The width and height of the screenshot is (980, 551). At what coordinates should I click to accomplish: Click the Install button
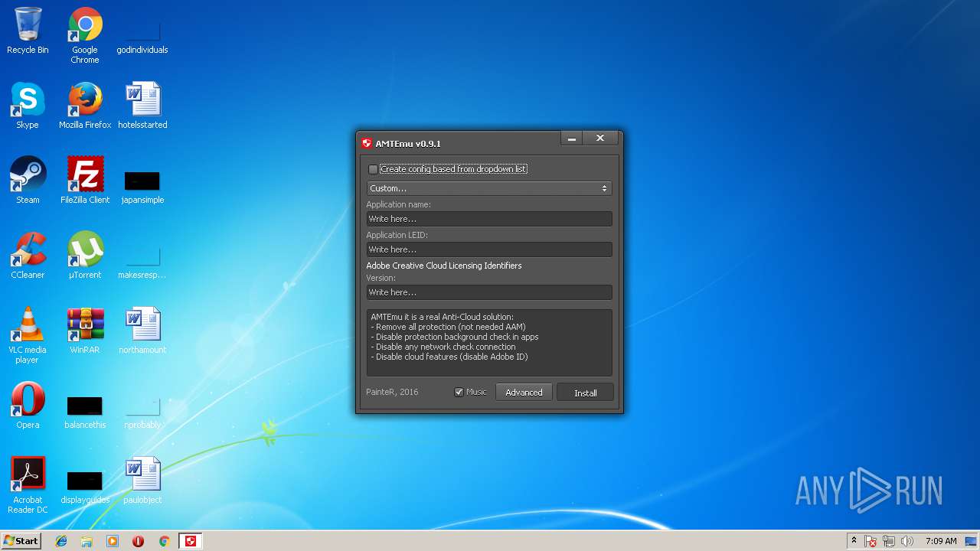coord(586,393)
